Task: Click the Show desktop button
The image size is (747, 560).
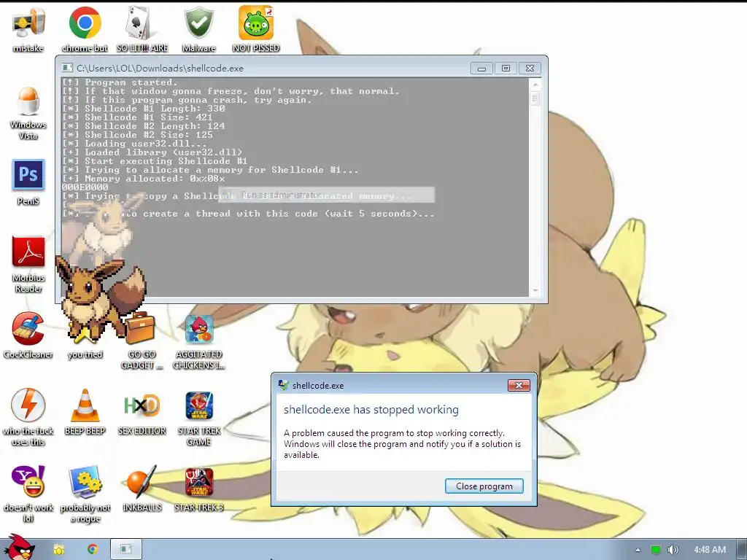Action: (x=742, y=550)
